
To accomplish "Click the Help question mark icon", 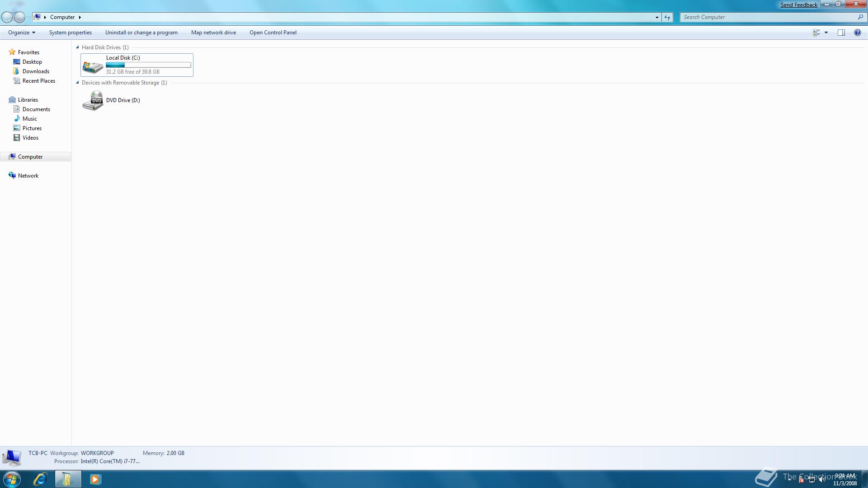I will (x=857, y=33).
